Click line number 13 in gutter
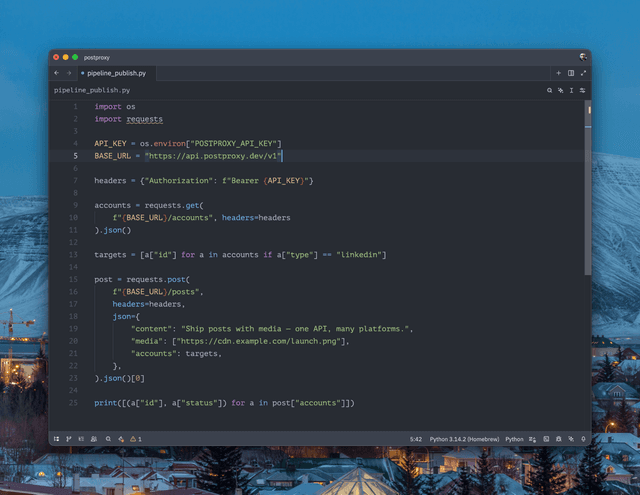 [73, 255]
